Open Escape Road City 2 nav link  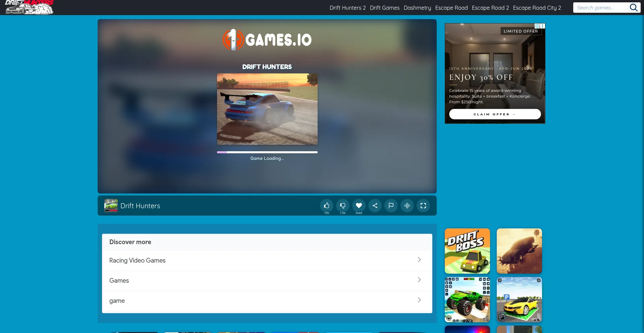(537, 8)
